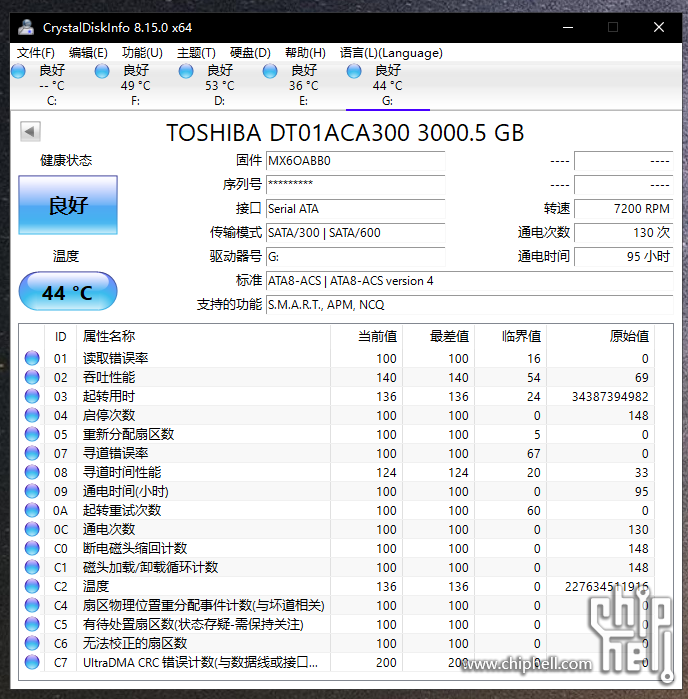Click the status icon for attribute 02
The image size is (688, 699).
32,377
